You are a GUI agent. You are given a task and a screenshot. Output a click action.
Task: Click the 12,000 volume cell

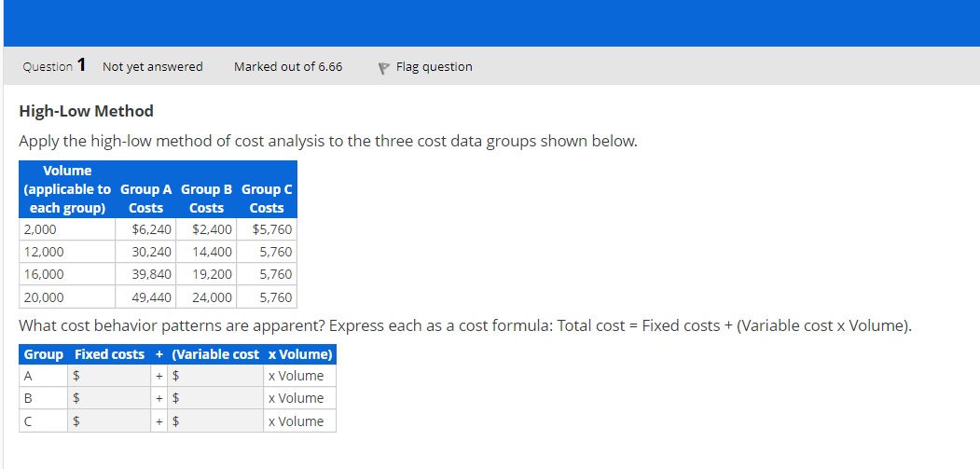click(67, 252)
